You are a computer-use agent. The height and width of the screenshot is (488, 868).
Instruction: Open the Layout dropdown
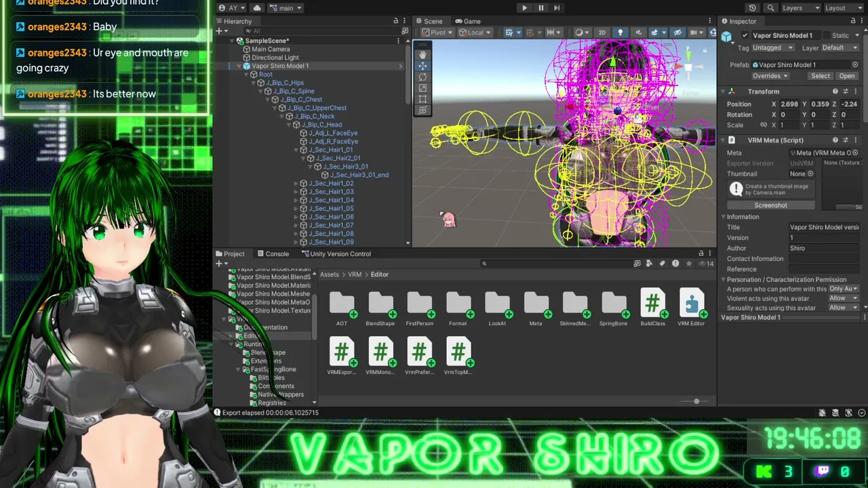click(844, 8)
